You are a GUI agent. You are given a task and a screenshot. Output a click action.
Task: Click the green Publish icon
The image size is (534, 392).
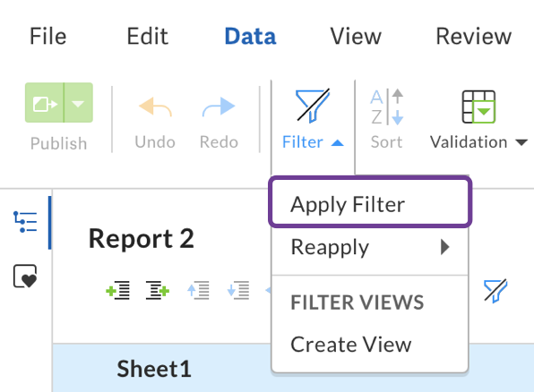click(44, 103)
